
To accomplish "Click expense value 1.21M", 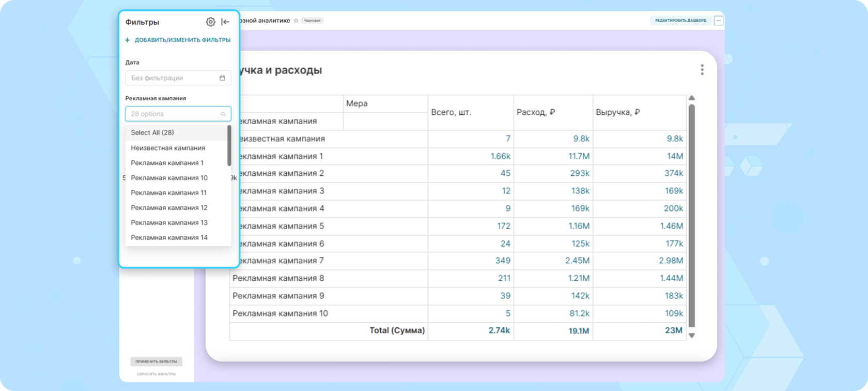I will click(x=579, y=278).
